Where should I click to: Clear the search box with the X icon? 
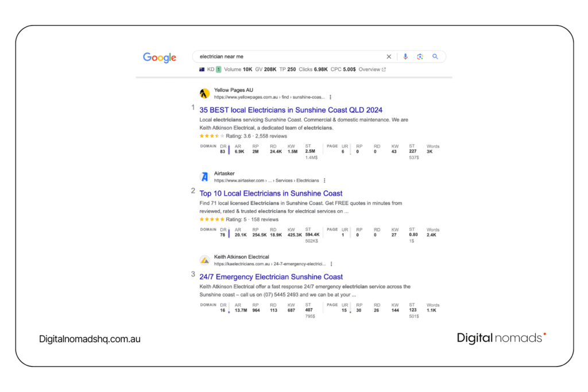click(389, 57)
